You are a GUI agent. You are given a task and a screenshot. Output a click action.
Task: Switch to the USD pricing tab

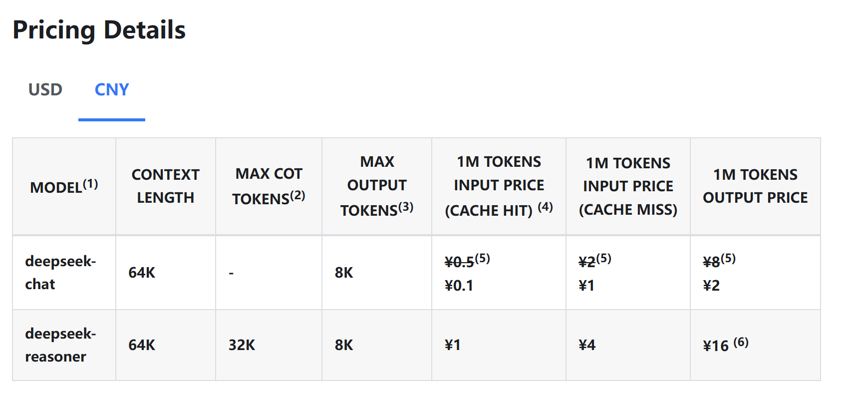click(45, 90)
